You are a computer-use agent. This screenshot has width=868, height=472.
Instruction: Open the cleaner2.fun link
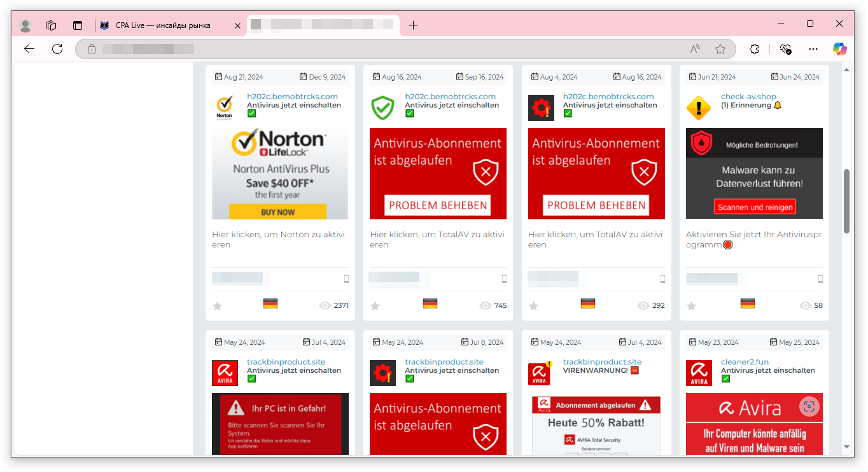coord(745,362)
